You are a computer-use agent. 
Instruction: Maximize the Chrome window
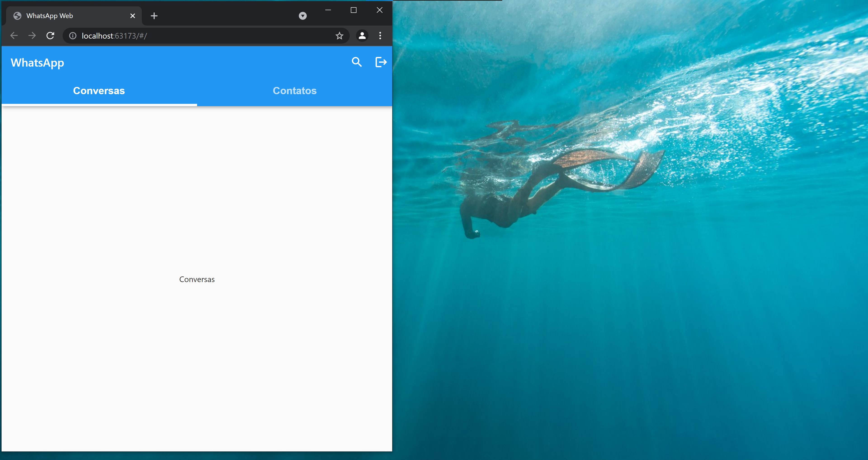[354, 10]
